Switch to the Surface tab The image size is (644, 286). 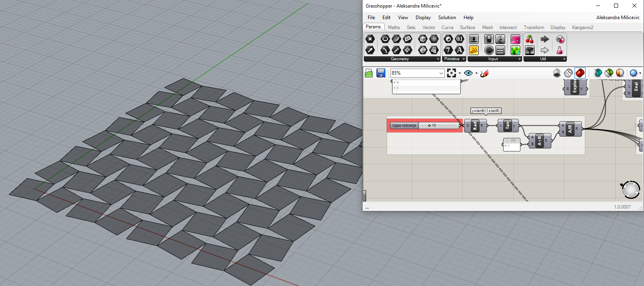pos(468,28)
